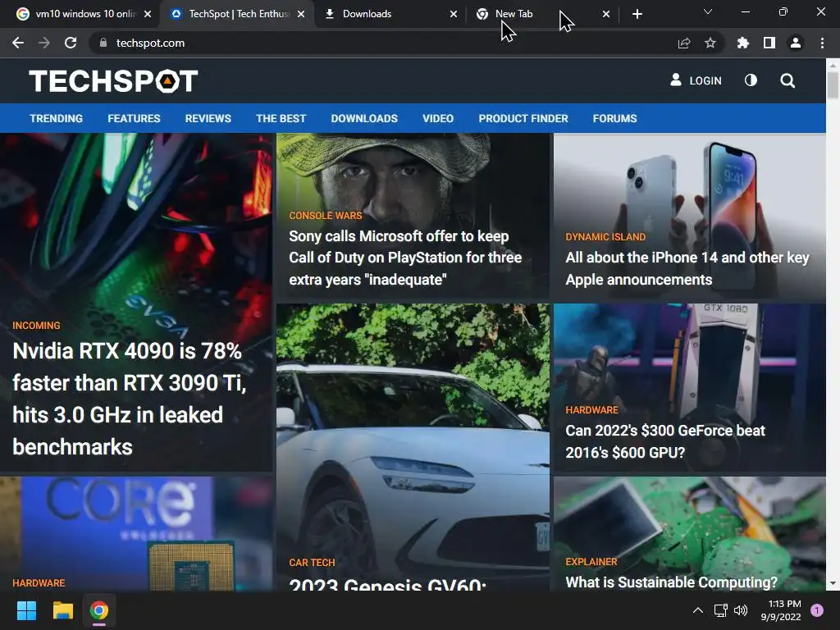This screenshot has width=840, height=630.
Task: Switch to the vm10 windows 10 tab
Action: (84, 14)
